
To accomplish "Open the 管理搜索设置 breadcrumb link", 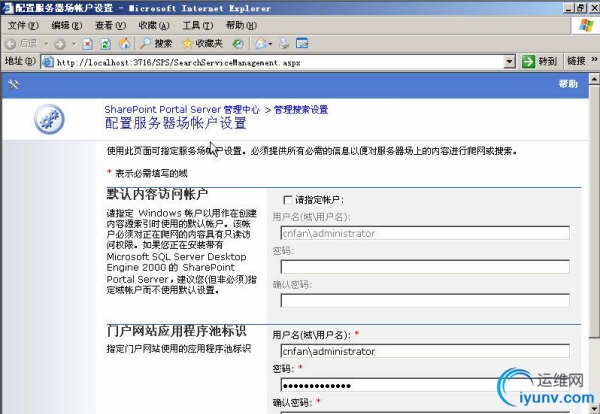I will tap(301, 110).
